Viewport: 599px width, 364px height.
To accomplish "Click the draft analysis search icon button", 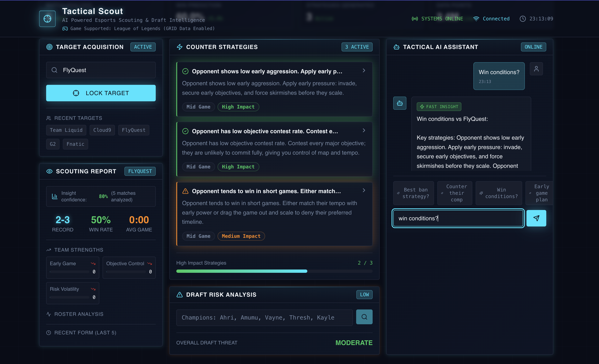I will pyautogui.click(x=364, y=317).
